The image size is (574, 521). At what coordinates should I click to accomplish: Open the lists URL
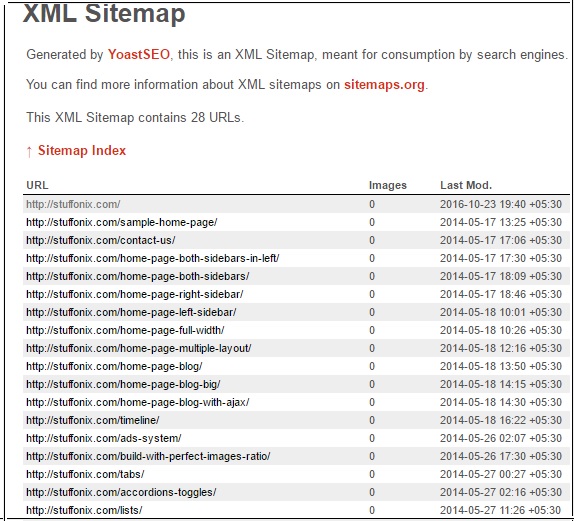(x=84, y=510)
